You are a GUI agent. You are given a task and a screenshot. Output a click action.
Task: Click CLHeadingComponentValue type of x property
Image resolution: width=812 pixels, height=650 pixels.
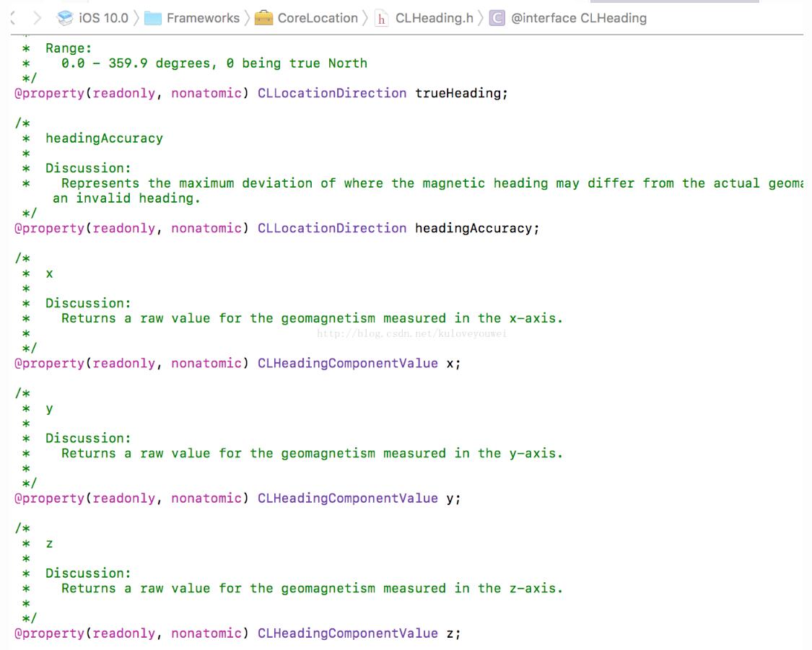(x=347, y=363)
